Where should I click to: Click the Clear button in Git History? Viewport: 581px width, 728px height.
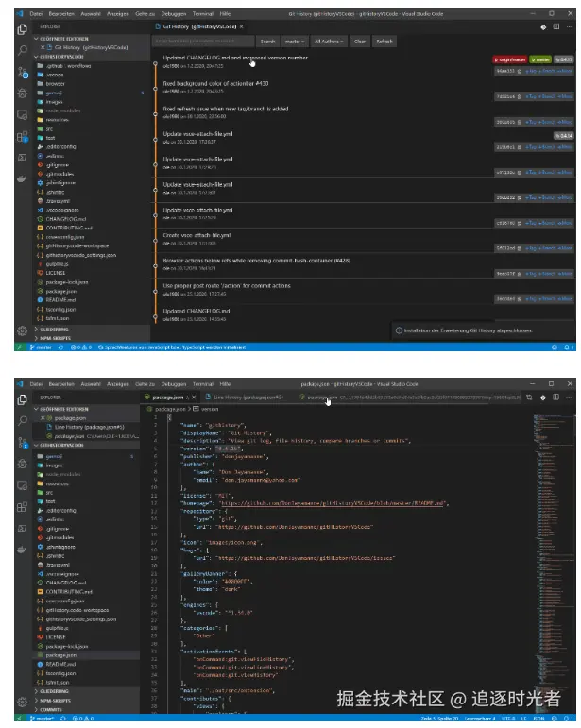pos(360,42)
